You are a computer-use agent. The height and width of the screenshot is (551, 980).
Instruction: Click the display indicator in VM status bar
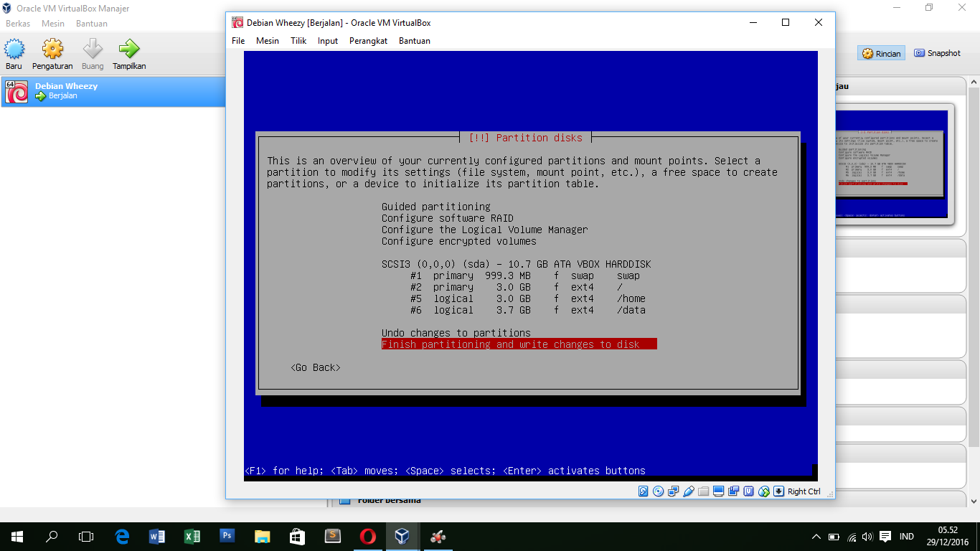(x=719, y=491)
